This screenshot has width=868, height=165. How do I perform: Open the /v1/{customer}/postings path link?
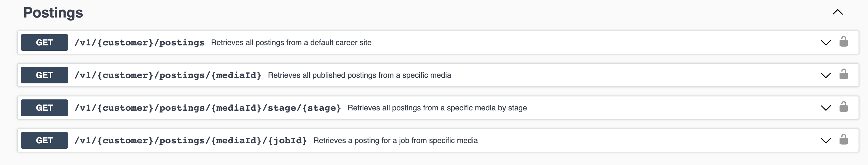coord(140,43)
